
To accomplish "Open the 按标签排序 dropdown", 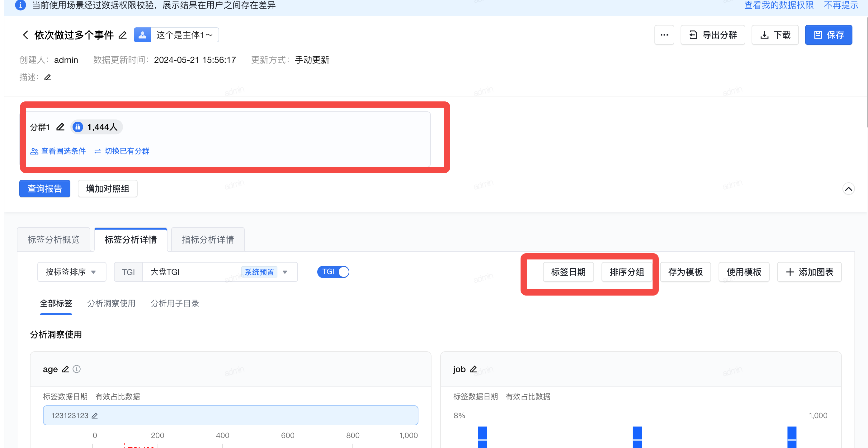I will [72, 272].
